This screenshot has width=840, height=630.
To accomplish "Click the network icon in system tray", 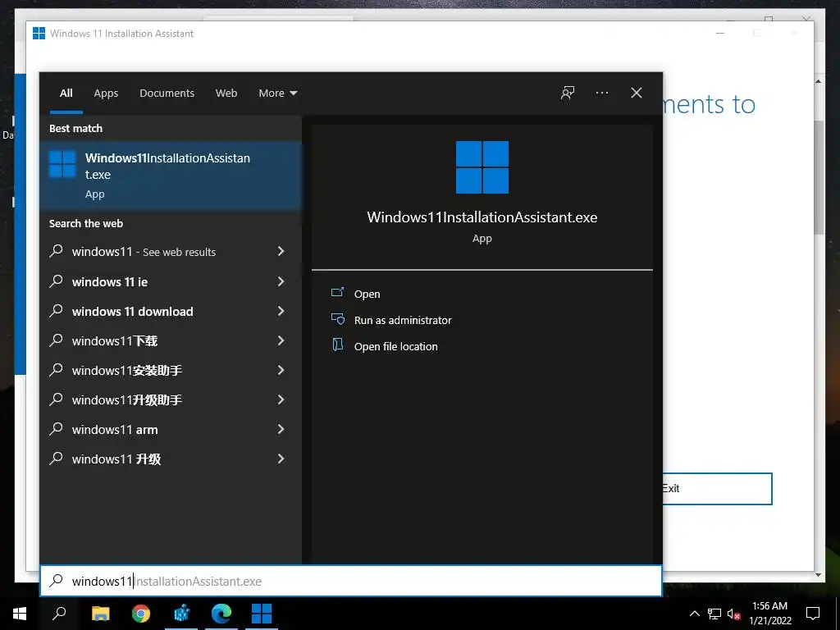I will (x=714, y=614).
